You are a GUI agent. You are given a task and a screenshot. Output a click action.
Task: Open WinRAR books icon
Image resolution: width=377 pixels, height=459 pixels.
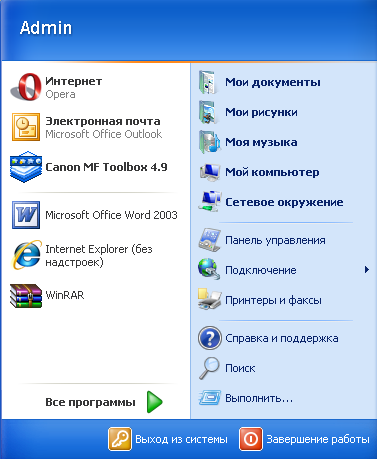[x=26, y=295]
